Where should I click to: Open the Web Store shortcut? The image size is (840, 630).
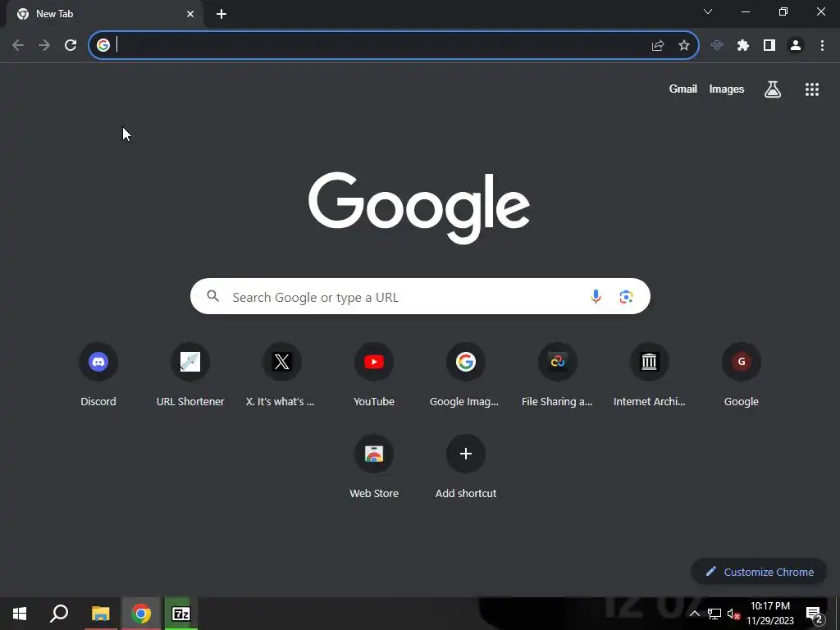pyautogui.click(x=374, y=467)
